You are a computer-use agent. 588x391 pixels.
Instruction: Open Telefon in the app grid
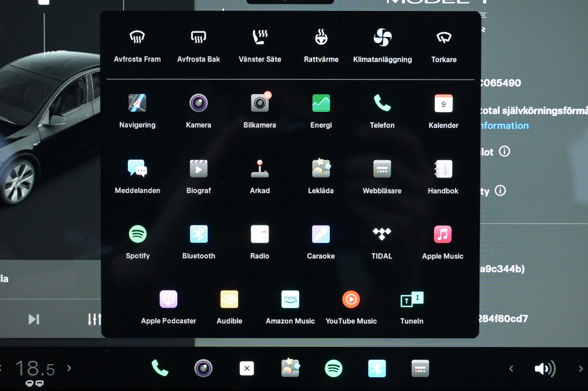pos(382,111)
